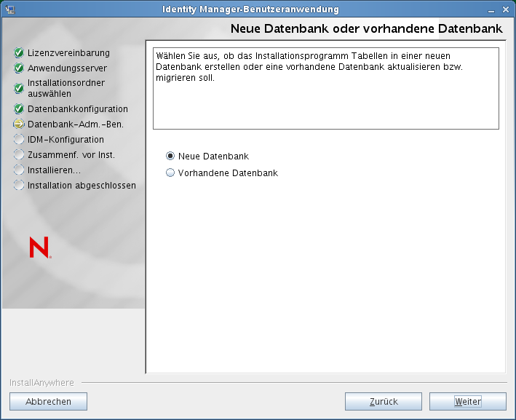Click the empty step circle beside IDM-Konfiguration
This screenshot has height=420, width=516.
click(x=19, y=139)
